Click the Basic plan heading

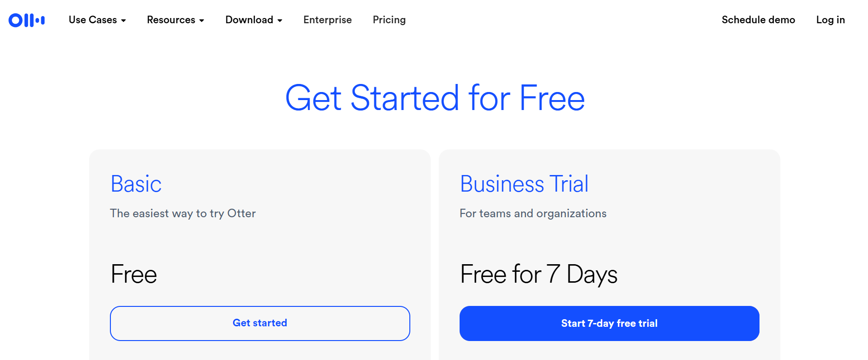click(x=136, y=184)
